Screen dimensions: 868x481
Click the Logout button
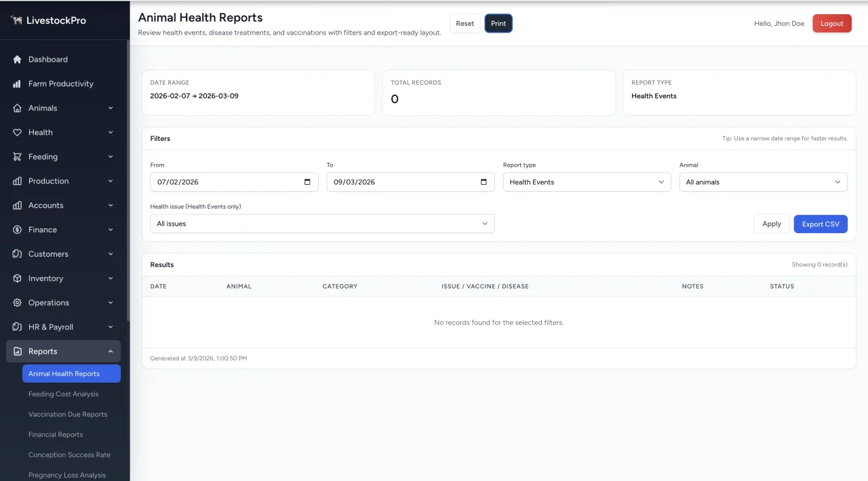tap(832, 24)
